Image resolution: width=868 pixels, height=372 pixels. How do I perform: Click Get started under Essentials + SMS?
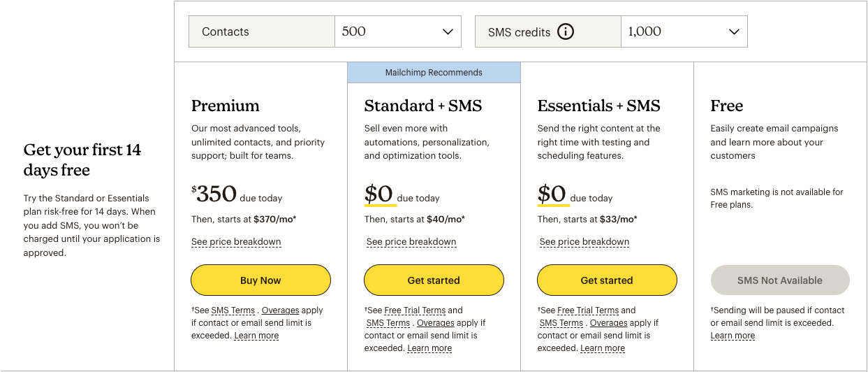pos(607,280)
